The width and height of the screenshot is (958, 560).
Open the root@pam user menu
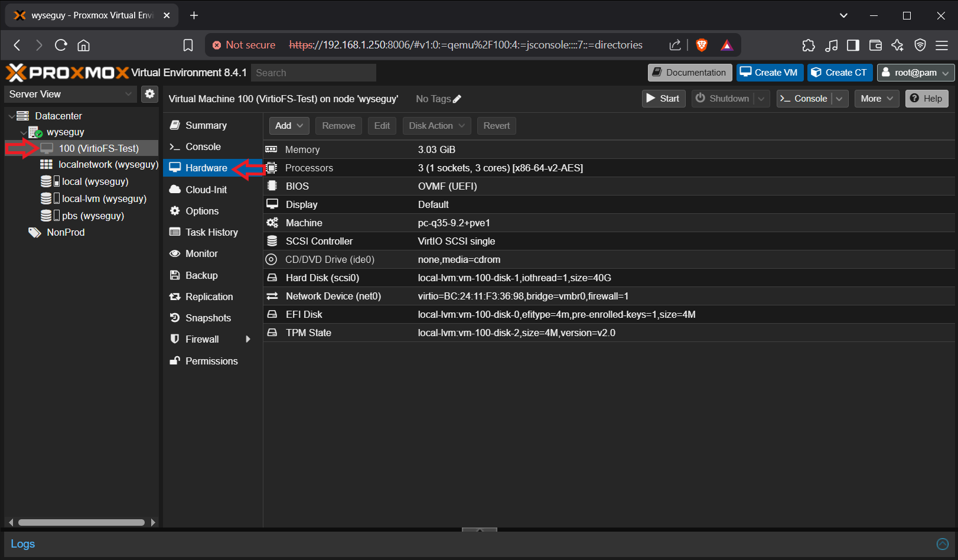[x=916, y=73]
